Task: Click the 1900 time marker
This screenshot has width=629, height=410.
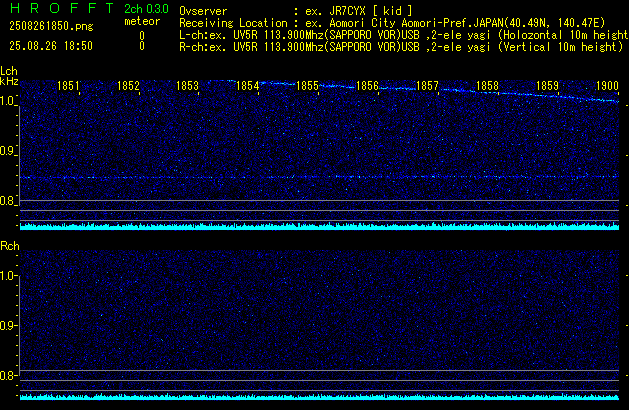Action: click(x=607, y=86)
